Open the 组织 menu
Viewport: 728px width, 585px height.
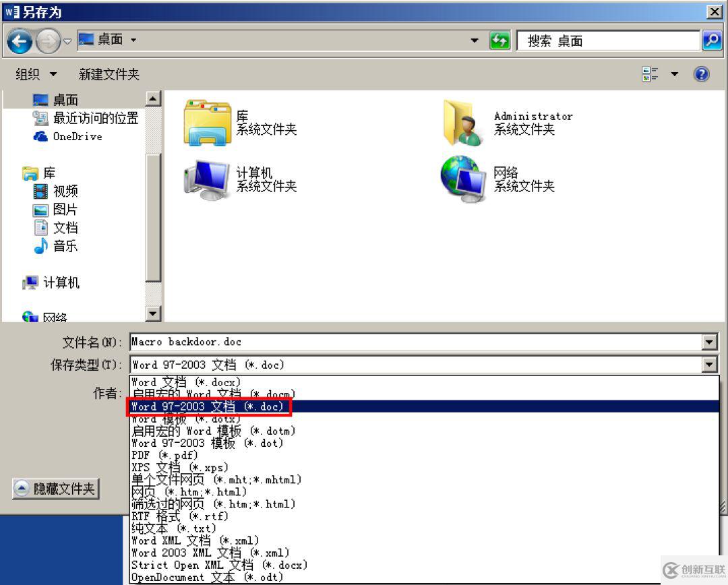pyautogui.click(x=36, y=74)
